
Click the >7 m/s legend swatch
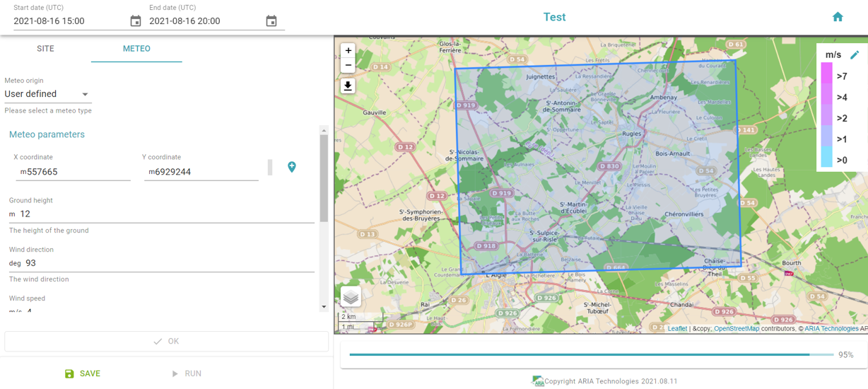coord(826,74)
